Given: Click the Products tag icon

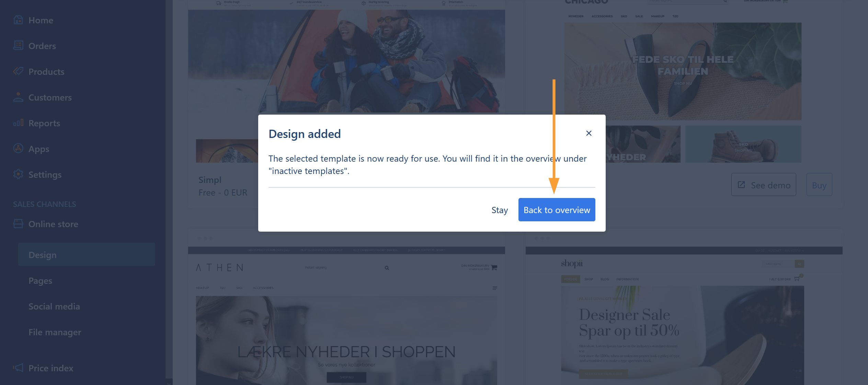Looking at the screenshot, I should (18, 71).
